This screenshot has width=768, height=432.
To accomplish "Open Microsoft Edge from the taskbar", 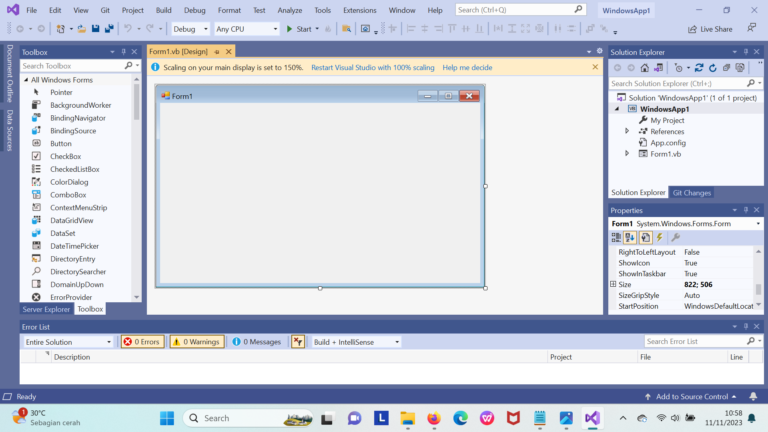I will (x=460, y=418).
